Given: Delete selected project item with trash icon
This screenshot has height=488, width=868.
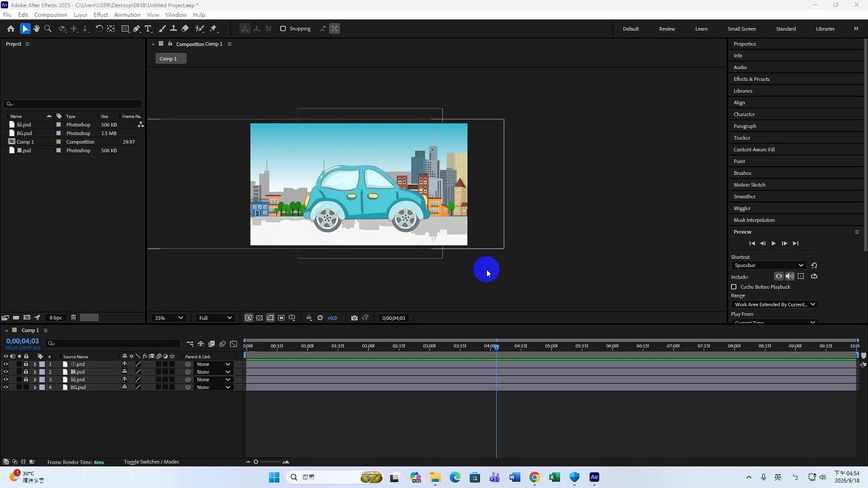Looking at the screenshot, I should (73, 318).
